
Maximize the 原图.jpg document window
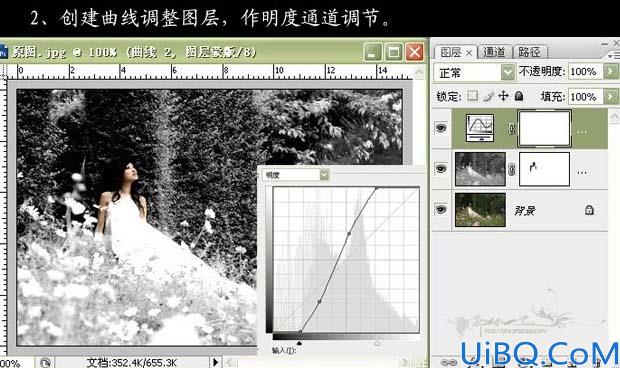(393, 52)
